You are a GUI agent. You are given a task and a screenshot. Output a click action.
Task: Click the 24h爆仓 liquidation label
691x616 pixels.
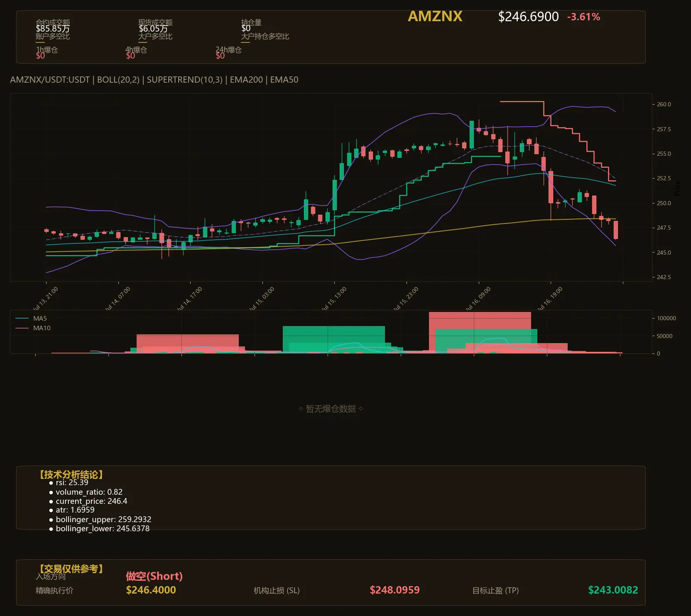[228, 50]
